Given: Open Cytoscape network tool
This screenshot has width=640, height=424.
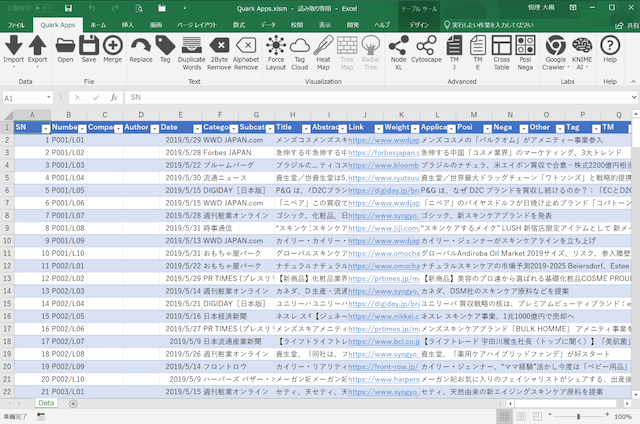Looking at the screenshot, I should 426,45.
